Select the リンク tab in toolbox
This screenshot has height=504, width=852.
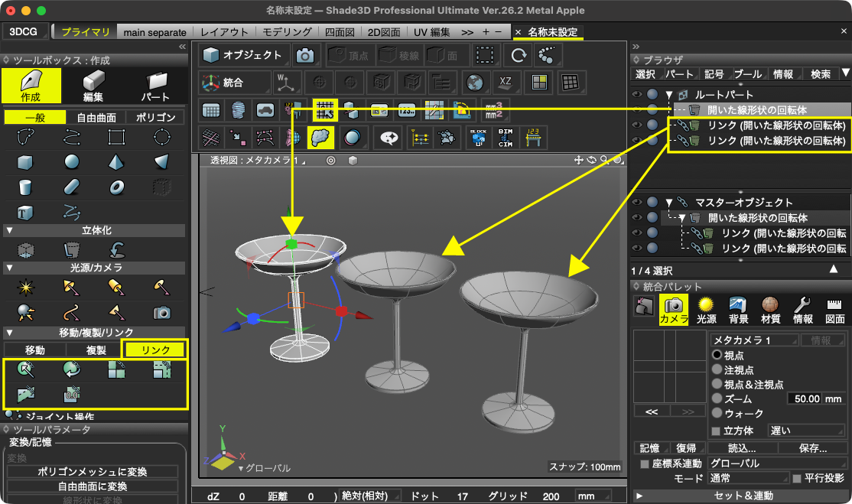[x=156, y=350]
